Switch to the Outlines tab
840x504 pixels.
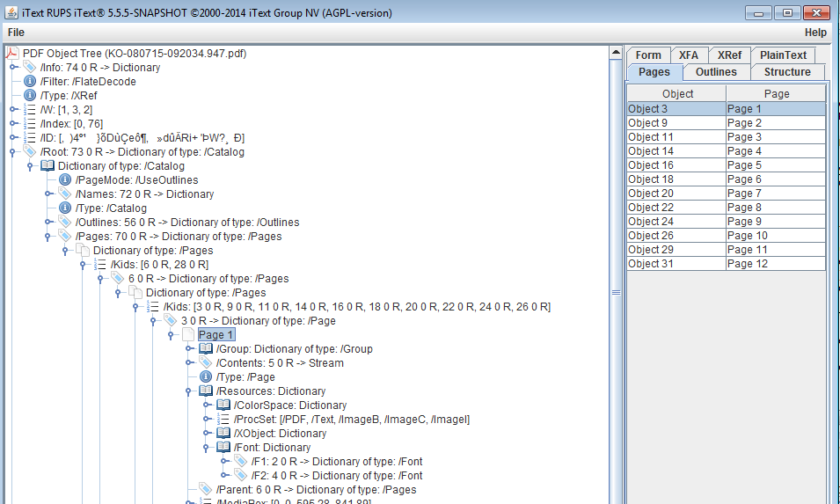716,72
